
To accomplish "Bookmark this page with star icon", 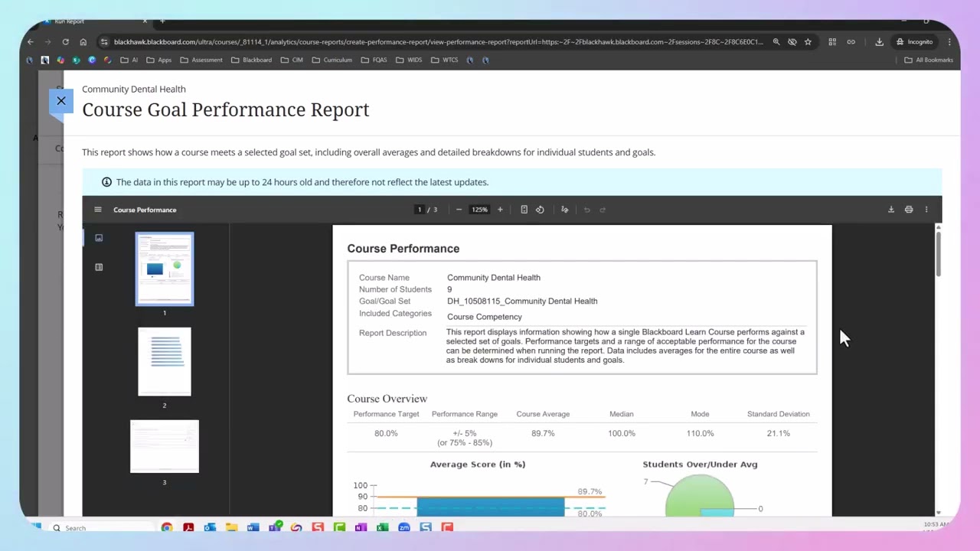I will [808, 42].
